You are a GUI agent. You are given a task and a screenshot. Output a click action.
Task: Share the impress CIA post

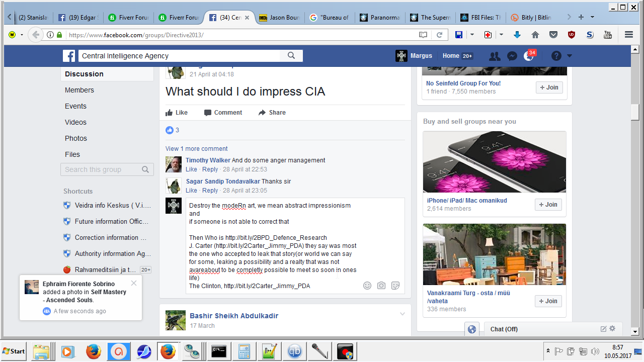click(272, 113)
